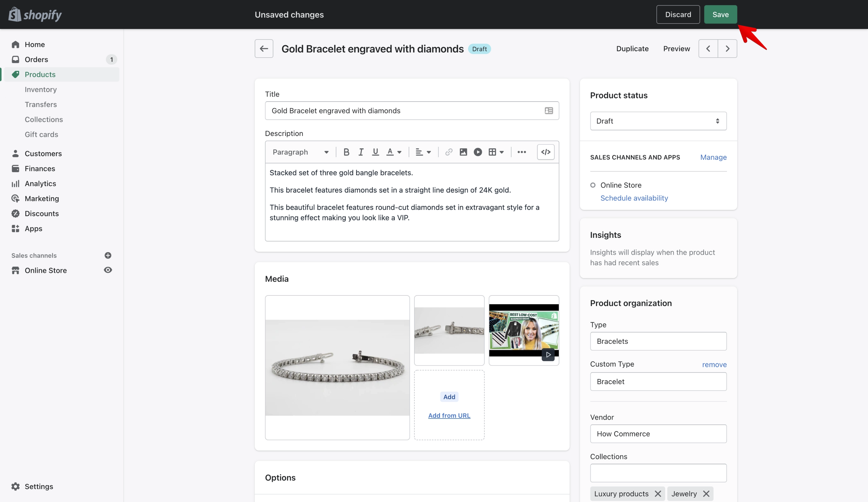Open Discounts in sidebar

pyautogui.click(x=62, y=213)
